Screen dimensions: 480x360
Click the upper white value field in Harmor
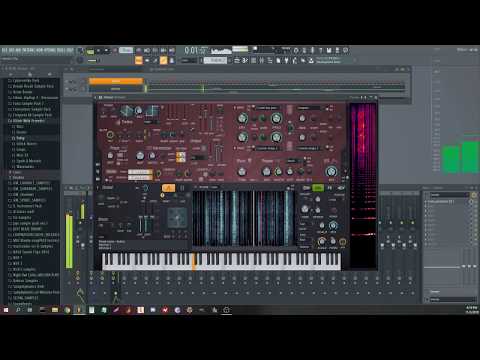[140, 172]
